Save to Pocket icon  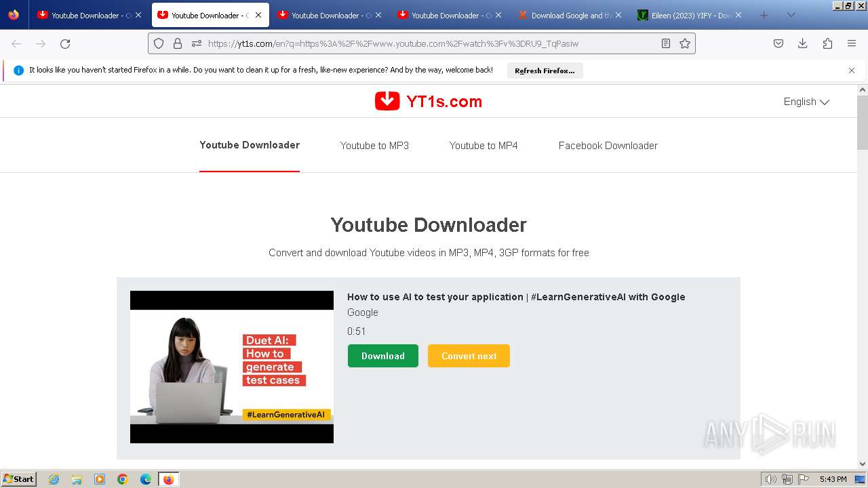778,43
